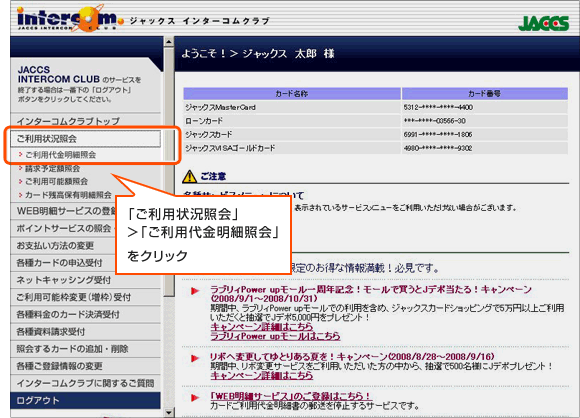Click the sidebar scrollbar up arrow
This screenshot has width=580, height=418.
(x=169, y=42)
